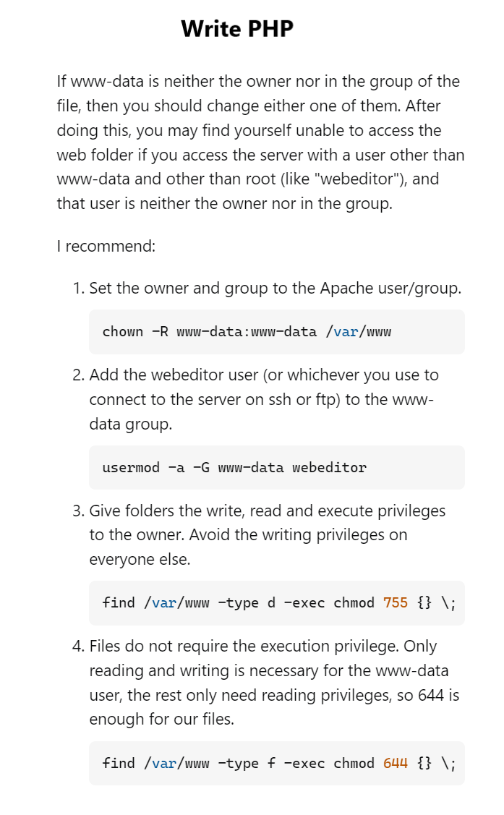Click "chmod" in the 644 command
Viewport: 504px width, 815px height.
coord(354,764)
